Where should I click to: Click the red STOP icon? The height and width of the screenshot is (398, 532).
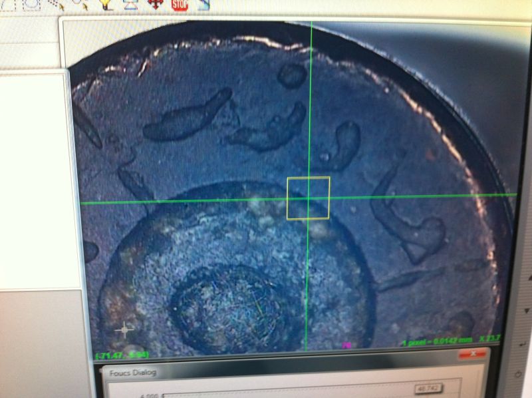pyautogui.click(x=180, y=5)
